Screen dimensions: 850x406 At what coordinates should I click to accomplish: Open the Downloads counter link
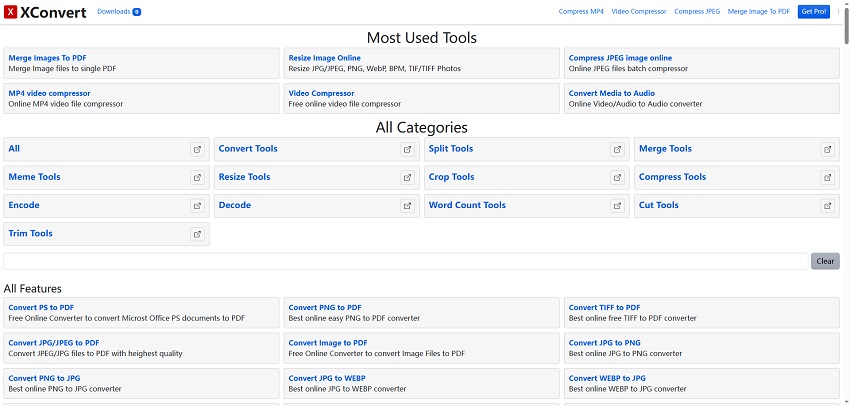click(x=118, y=12)
